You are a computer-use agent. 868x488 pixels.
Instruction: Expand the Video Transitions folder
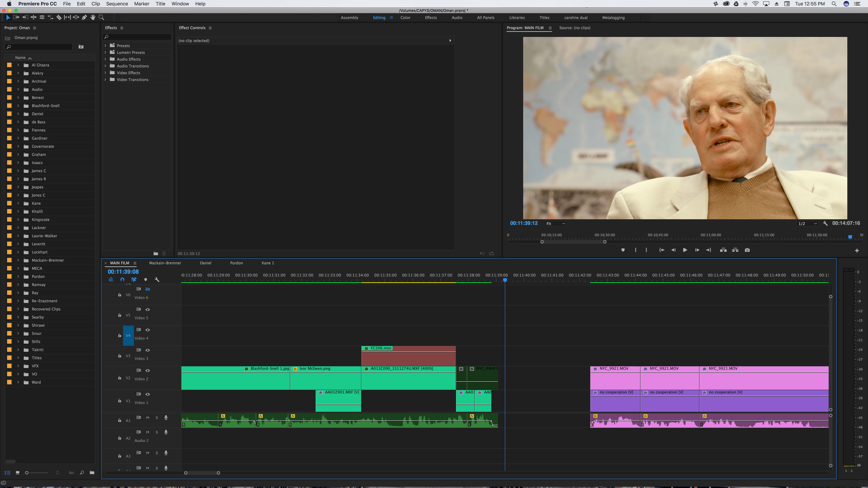[x=105, y=79]
